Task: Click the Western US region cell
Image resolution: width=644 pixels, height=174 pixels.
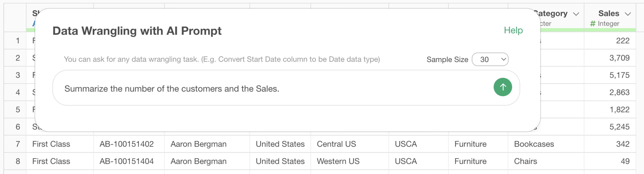Action: (338, 161)
